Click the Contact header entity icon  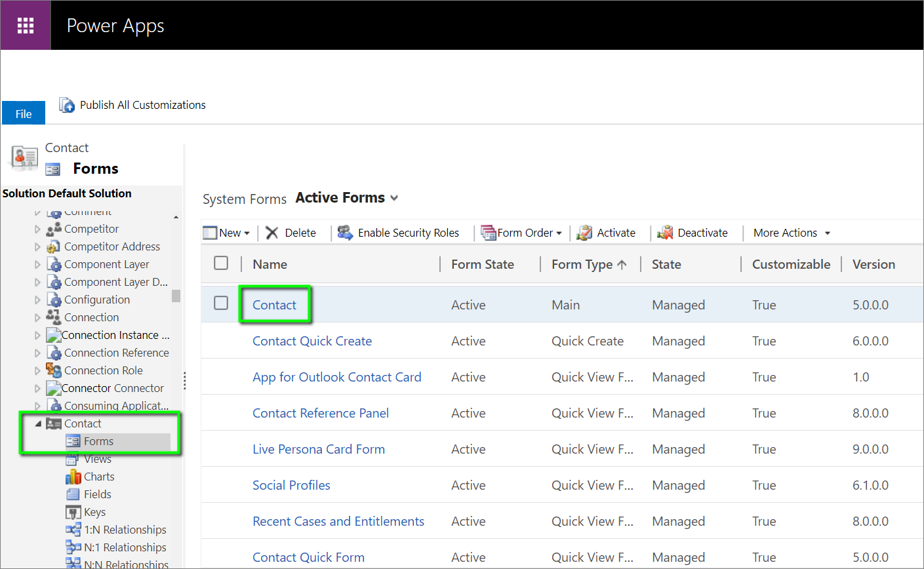25,158
